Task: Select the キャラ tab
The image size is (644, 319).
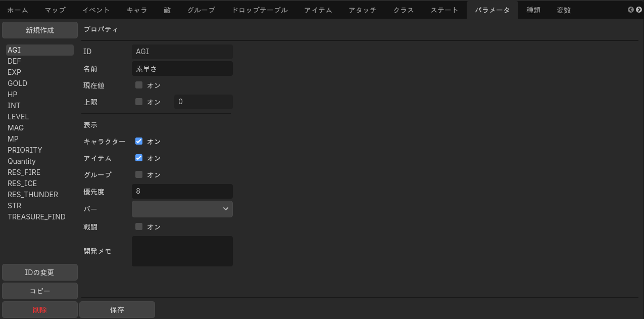Action: click(137, 10)
